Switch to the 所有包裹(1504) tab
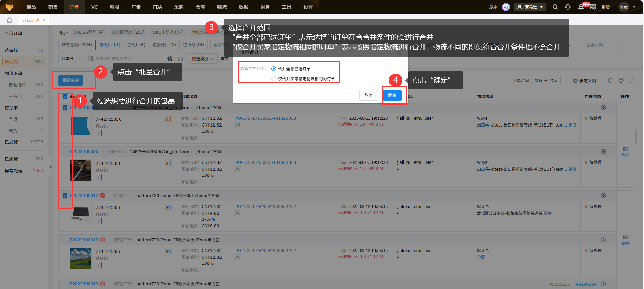The image size is (644, 289). [77, 45]
